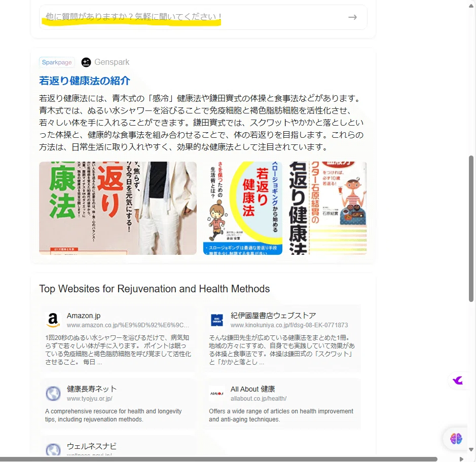Click the allabout.co.jp/health/ URL text
Viewport: 476px width, 462px height.
[259, 399]
